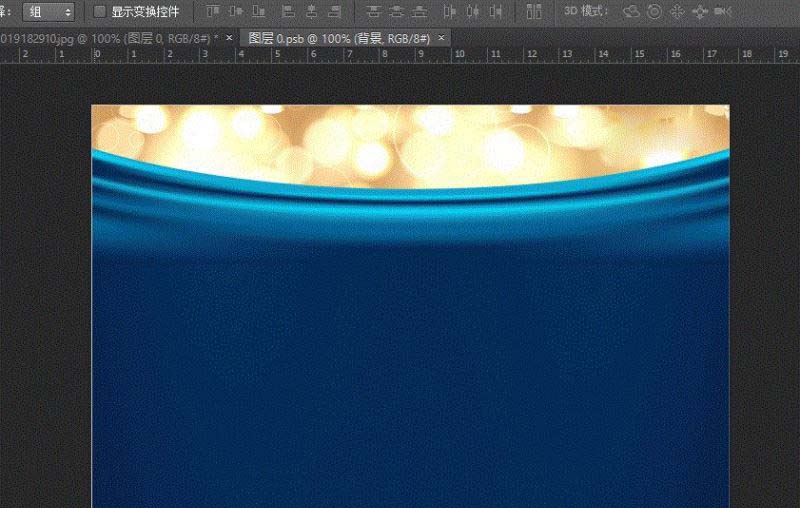The height and width of the screenshot is (508, 800).
Task: Click the distribute top edges icon
Action: click(374, 11)
